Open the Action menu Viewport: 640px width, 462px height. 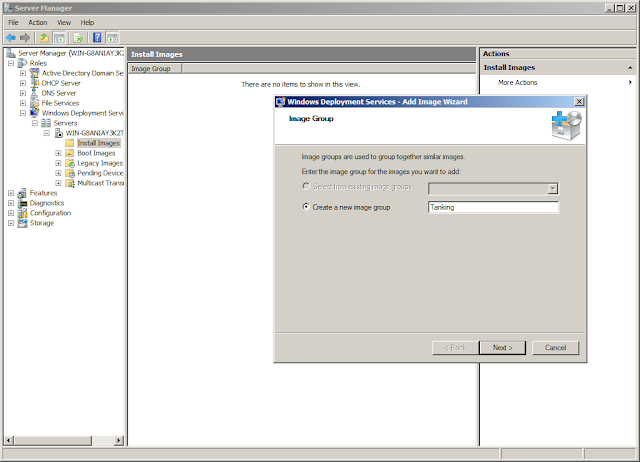(38, 22)
